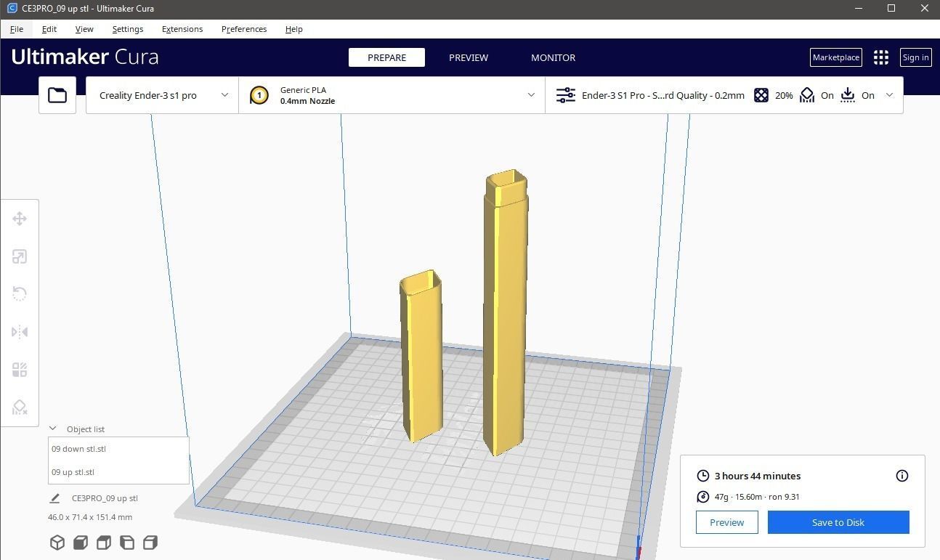
Task: Switch to top view icon
Action: [x=104, y=543]
